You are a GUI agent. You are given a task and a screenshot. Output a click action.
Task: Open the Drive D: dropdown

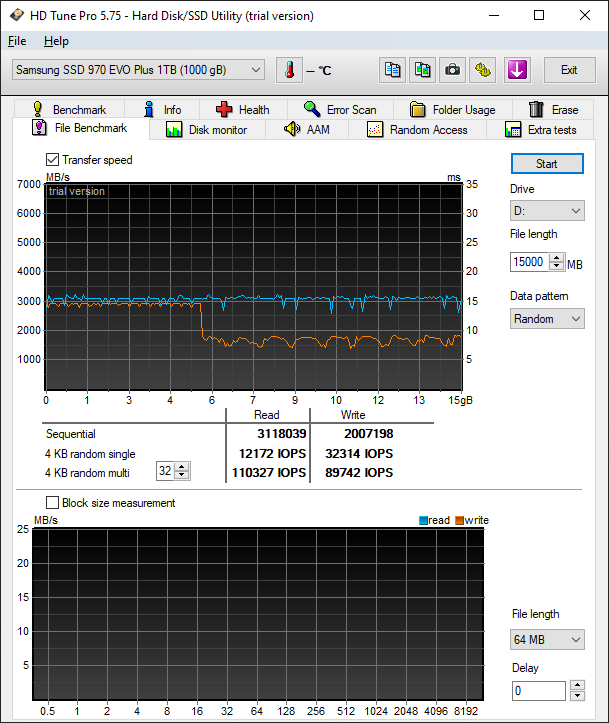547,211
